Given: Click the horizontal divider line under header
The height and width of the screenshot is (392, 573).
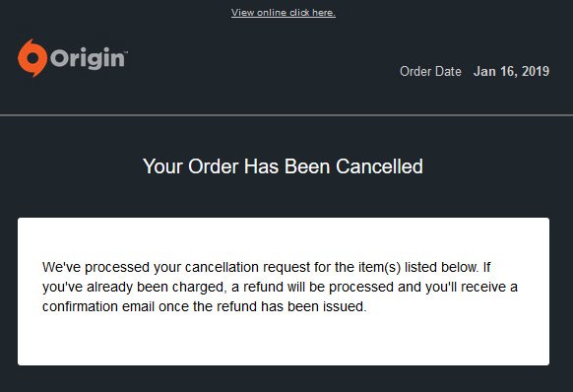Looking at the screenshot, I should tap(286, 115).
